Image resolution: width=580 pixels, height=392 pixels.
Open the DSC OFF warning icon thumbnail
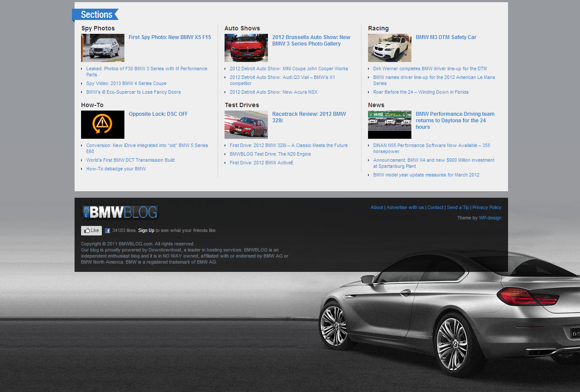(x=103, y=124)
